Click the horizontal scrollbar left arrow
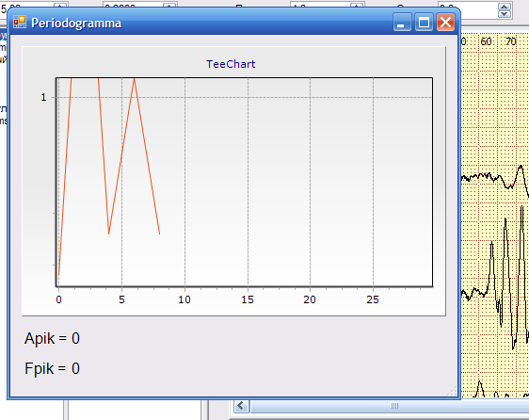This screenshot has width=529, height=420. click(x=241, y=406)
